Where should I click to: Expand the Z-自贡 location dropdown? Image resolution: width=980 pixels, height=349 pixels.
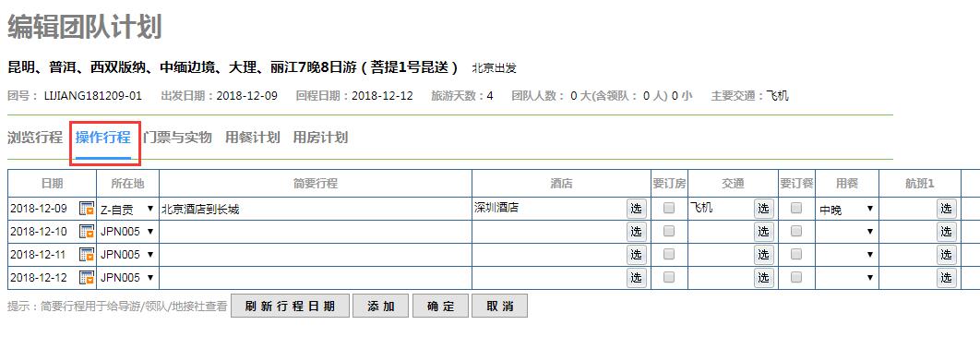[126, 209]
